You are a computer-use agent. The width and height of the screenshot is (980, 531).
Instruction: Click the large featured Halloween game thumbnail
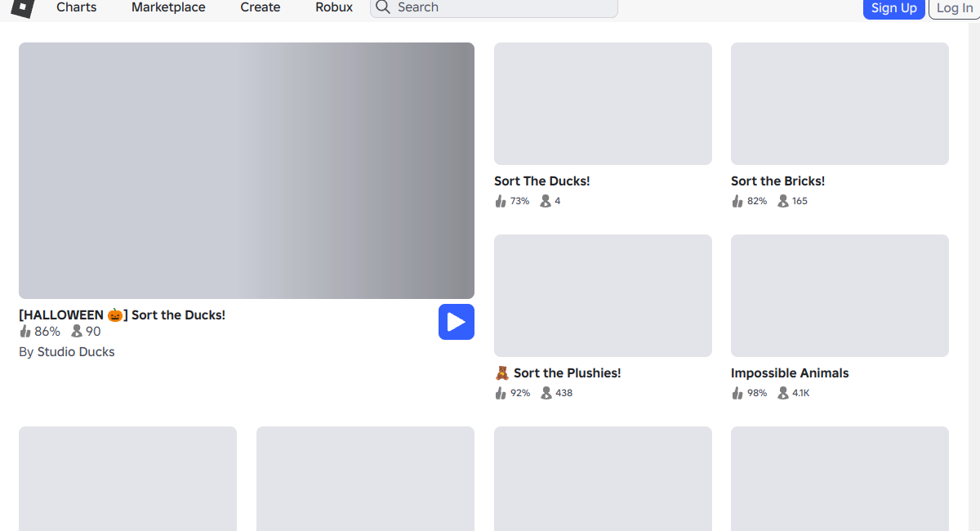point(247,171)
